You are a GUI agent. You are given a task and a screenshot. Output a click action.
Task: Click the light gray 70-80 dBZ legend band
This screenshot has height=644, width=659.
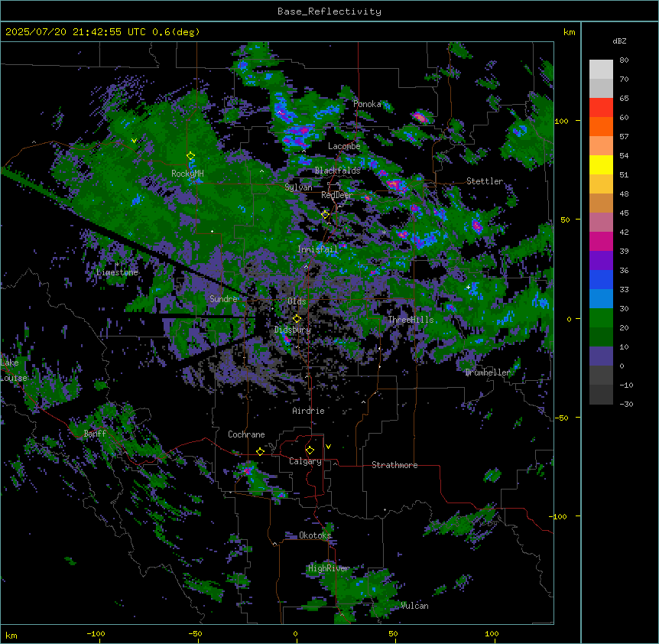point(601,70)
